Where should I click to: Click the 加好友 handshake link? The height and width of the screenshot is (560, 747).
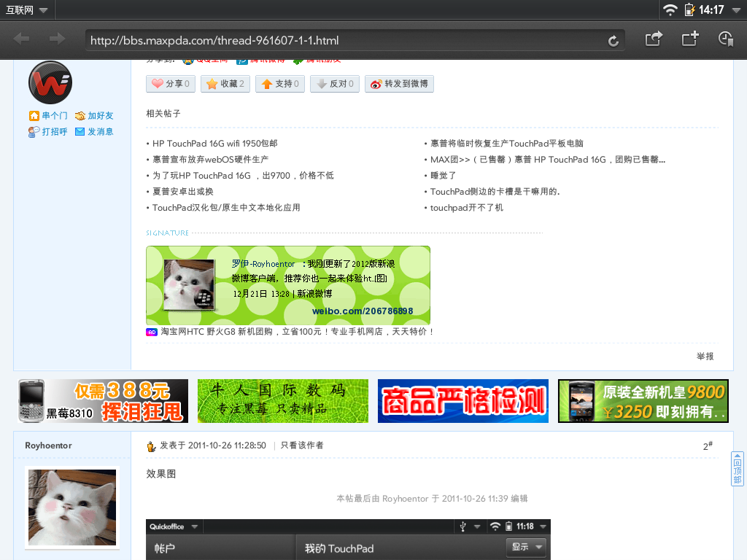[x=94, y=116]
